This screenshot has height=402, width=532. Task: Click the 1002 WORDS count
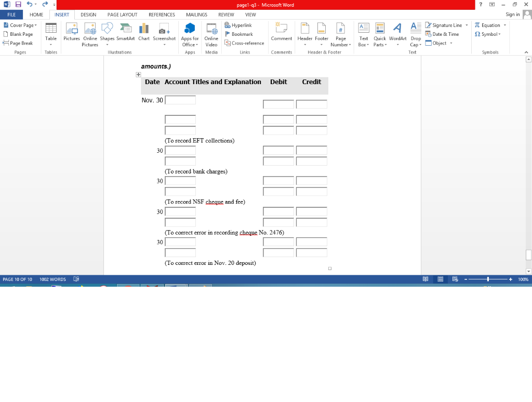coord(52,279)
